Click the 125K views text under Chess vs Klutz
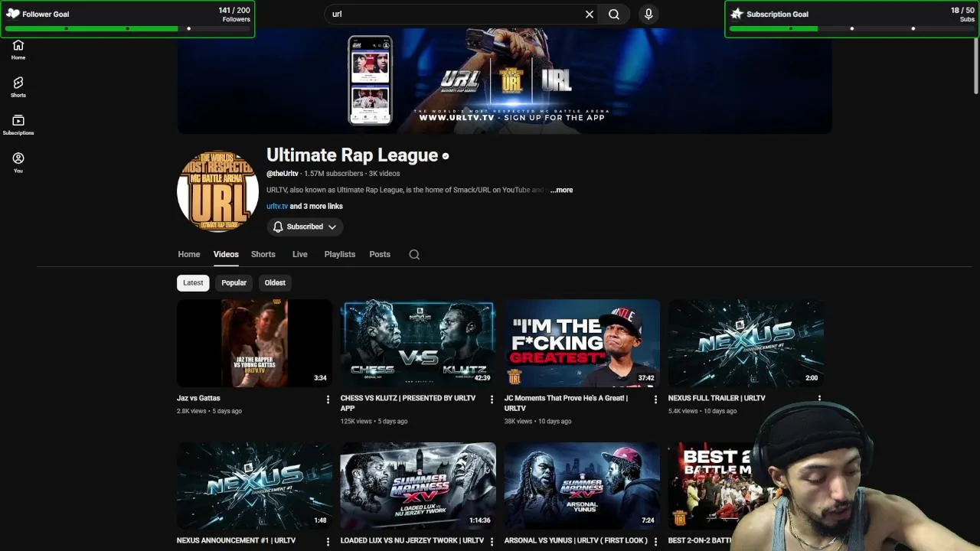Image resolution: width=980 pixels, height=551 pixels. 356,421
